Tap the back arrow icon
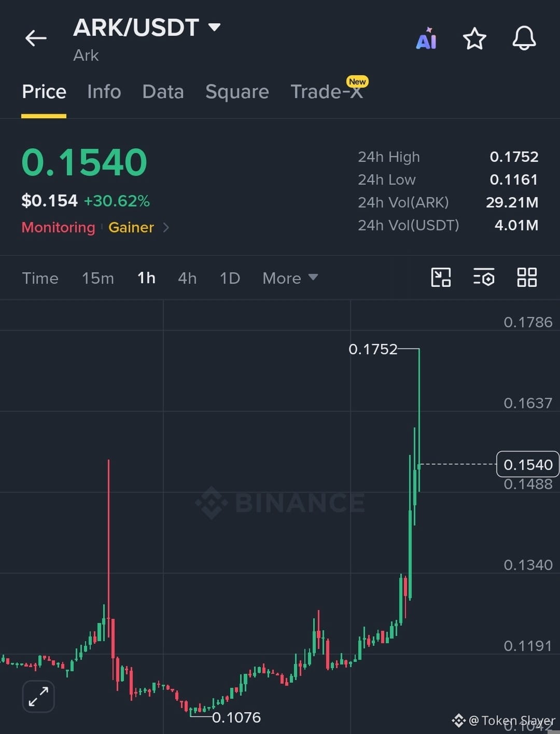Viewport: 560px width, 734px height. click(x=36, y=38)
